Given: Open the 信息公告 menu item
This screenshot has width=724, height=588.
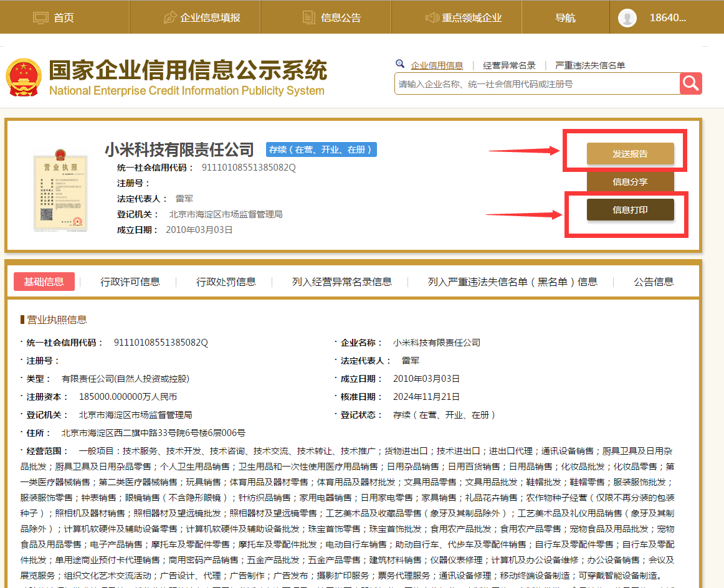Looking at the screenshot, I should 341,17.
